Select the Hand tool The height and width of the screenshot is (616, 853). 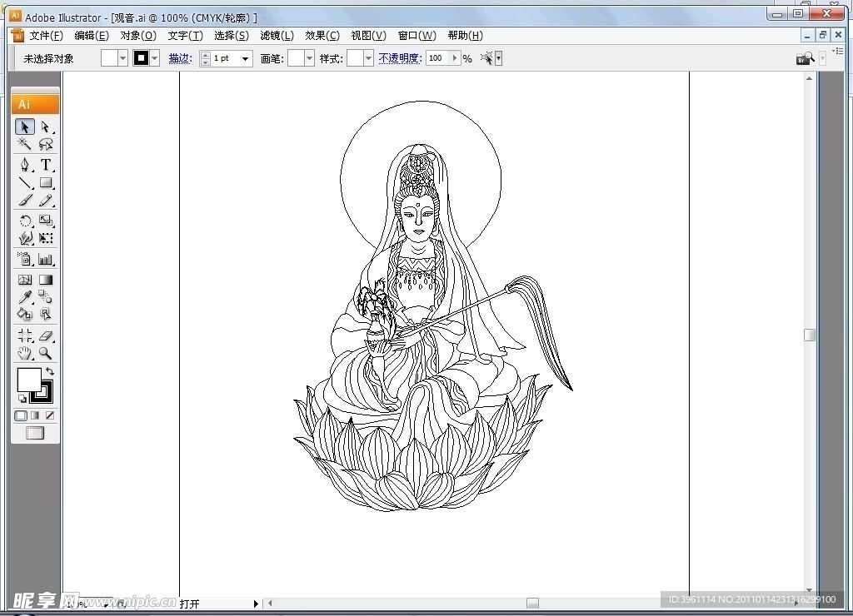click(24, 354)
